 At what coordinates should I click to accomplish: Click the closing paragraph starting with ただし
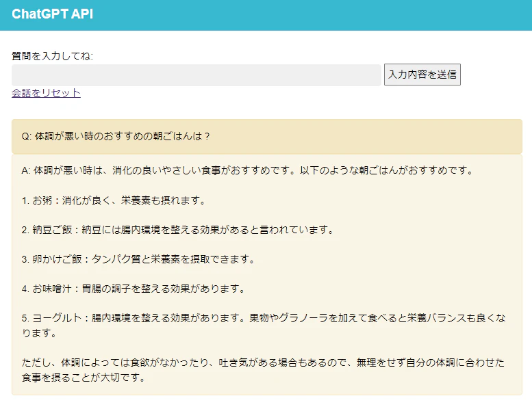pyautogui.click(x=263, y=370)
